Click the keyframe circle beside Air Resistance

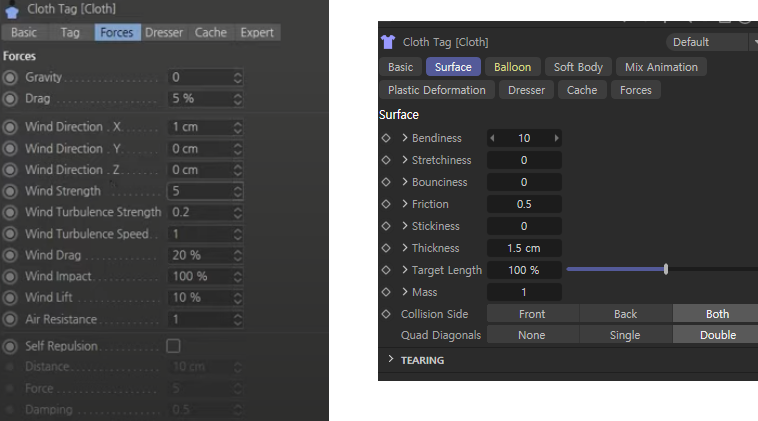point(10,320)
